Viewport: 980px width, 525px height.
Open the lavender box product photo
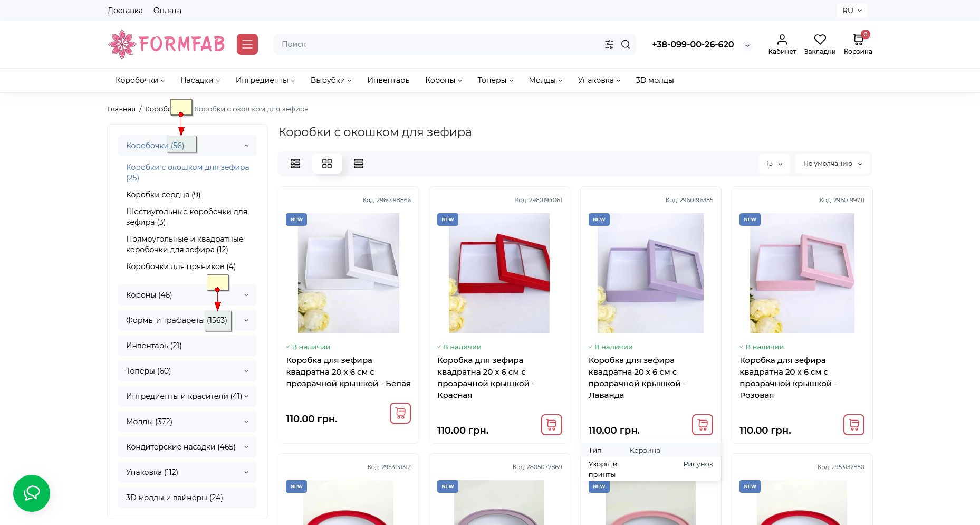coord(650,273)
